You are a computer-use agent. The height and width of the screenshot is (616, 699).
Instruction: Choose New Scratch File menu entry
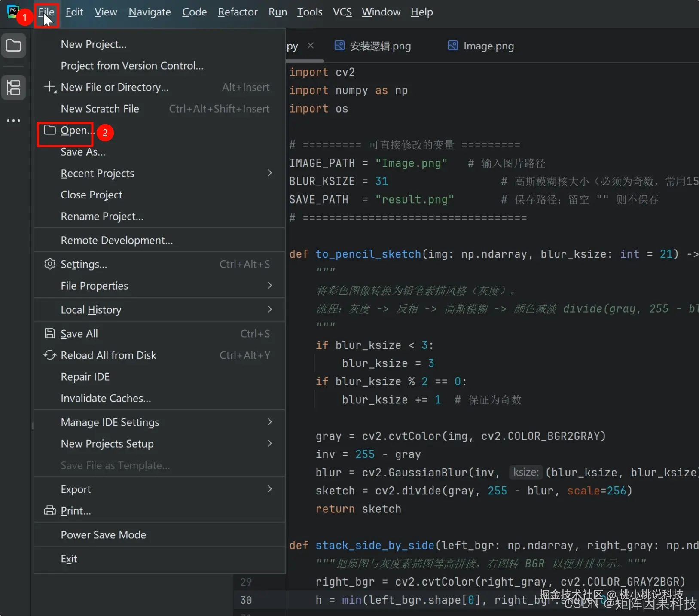click(x=160, y=109)
